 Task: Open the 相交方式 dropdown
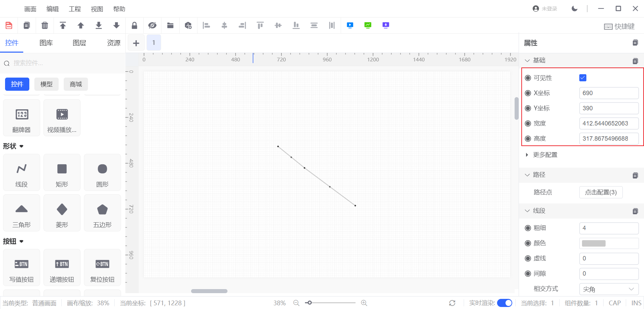(609, 289)
